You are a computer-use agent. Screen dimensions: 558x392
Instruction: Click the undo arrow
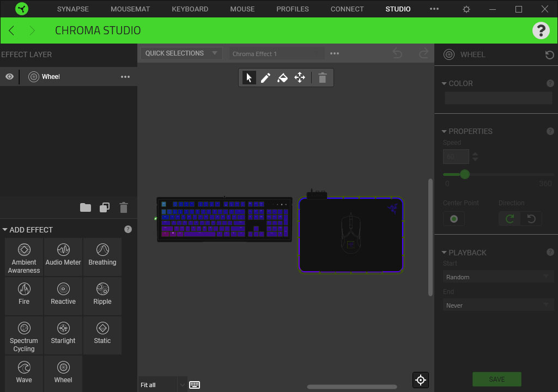click(397, 53)
